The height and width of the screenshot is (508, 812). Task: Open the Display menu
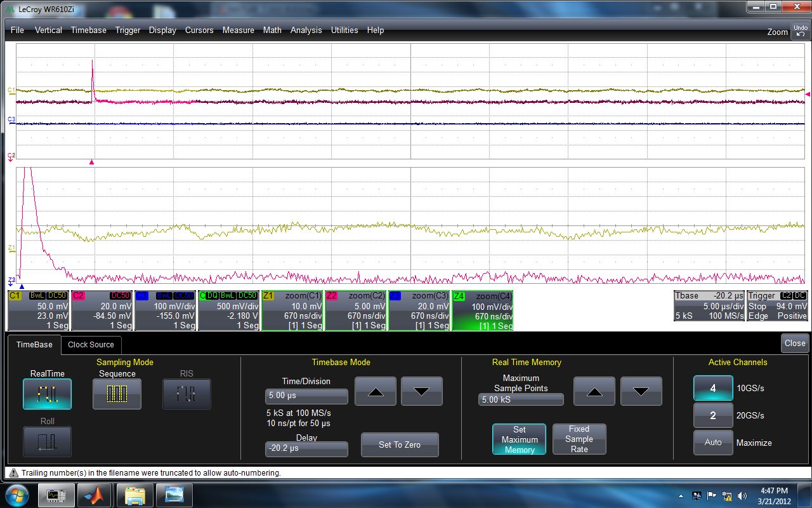162,30
